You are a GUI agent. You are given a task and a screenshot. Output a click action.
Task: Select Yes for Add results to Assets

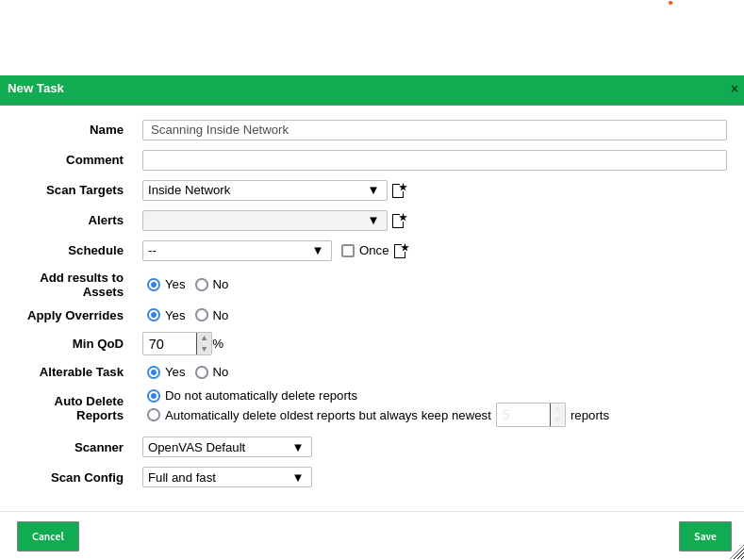pos(154,285)
